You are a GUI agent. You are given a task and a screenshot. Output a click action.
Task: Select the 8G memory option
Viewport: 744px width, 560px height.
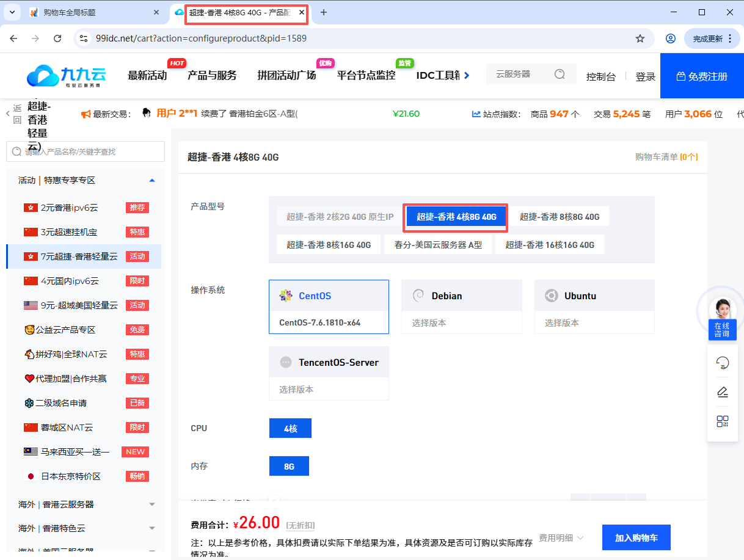click(289, 466)
